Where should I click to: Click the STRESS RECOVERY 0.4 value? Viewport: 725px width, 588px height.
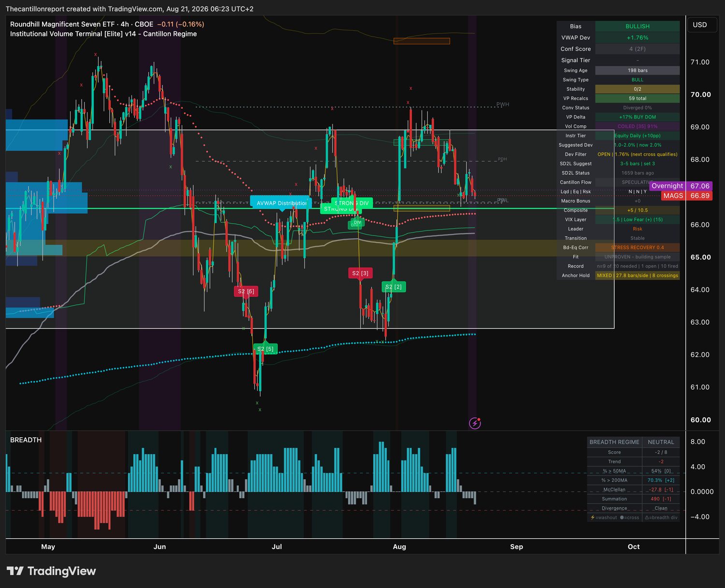pyautogui.click(x=638, y=247)
